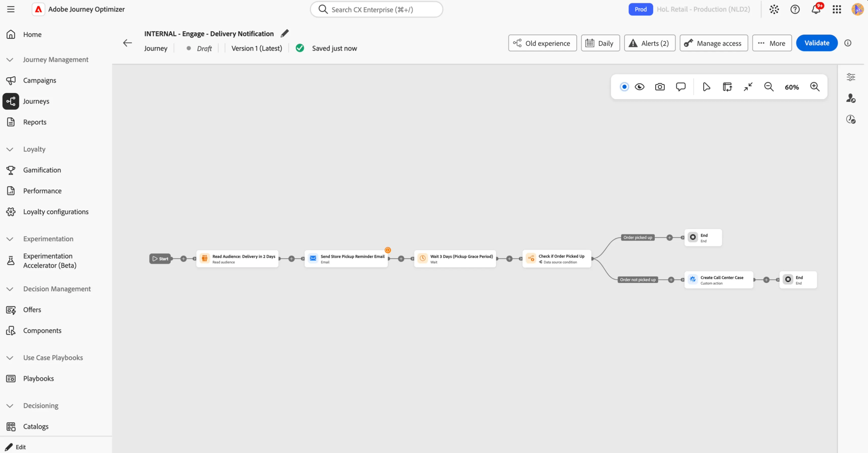Click the 60% zoom level value

[x=791, y=87]
